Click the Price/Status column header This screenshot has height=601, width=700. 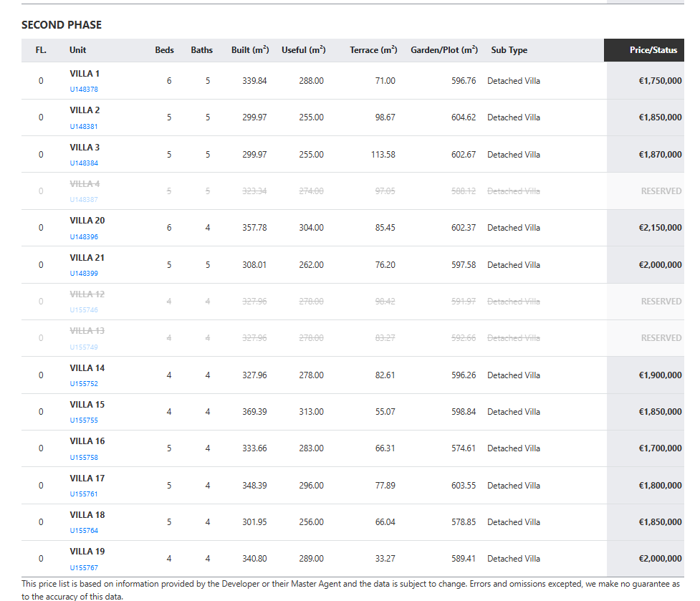653,50
